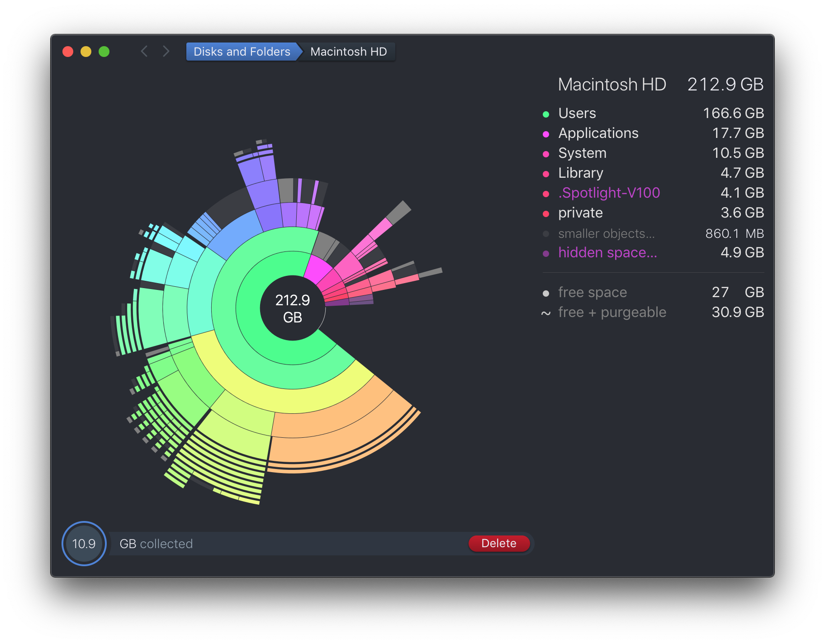The height and width of the screenshot is (644, 825).
Task: Click the center 212.9 GB disk circle
Action: (x=293, y=308)
